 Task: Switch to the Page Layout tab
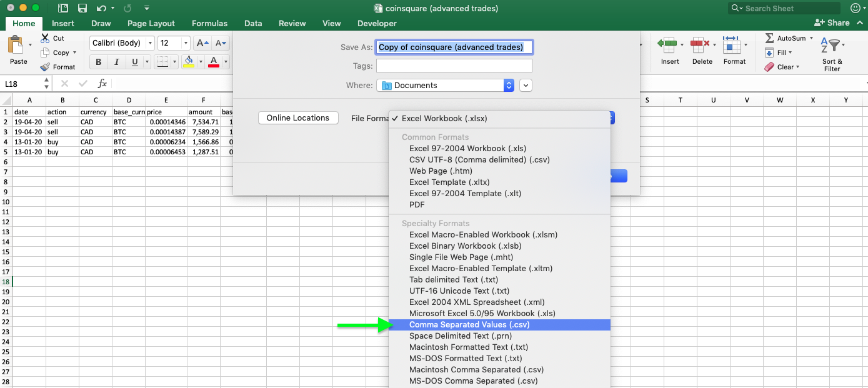tap(151, 23)
